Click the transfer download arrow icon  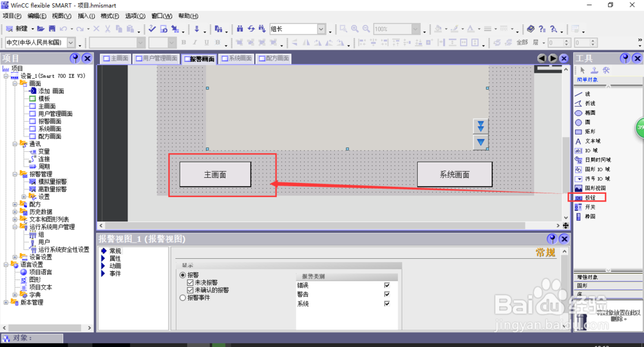coord(196,29)
